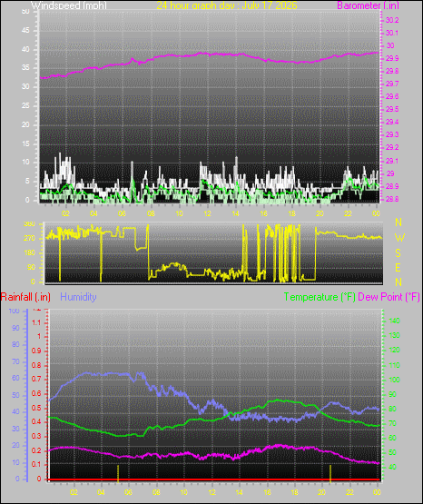Click the 15 tick on windspeed axis
Screen dimensions: 423x504
[25, 143]
